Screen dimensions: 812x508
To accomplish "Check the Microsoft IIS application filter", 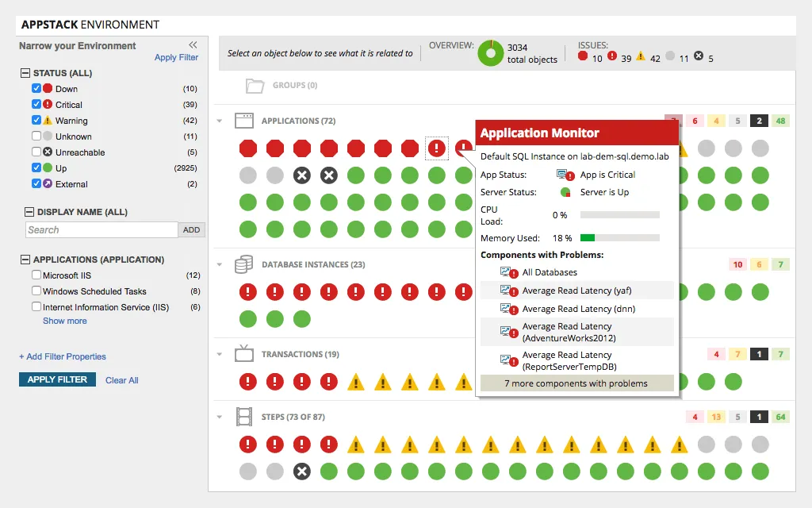I will click(x=36, y=274).
